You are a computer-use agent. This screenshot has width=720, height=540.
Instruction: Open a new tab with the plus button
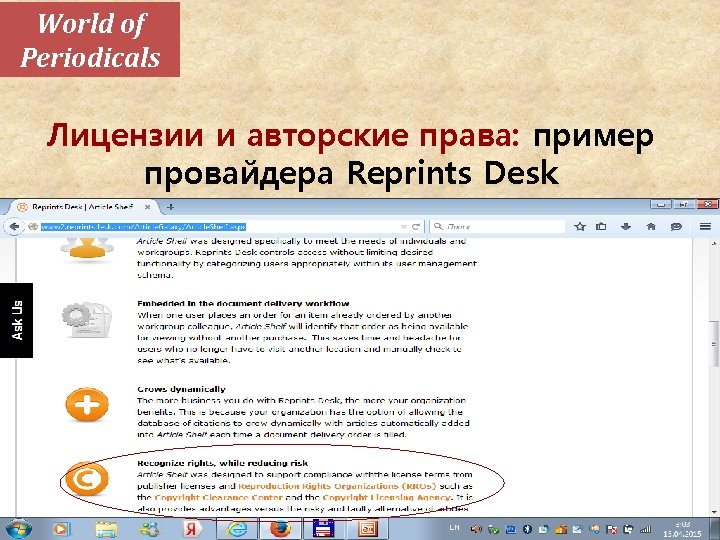[x=170, y=207]
